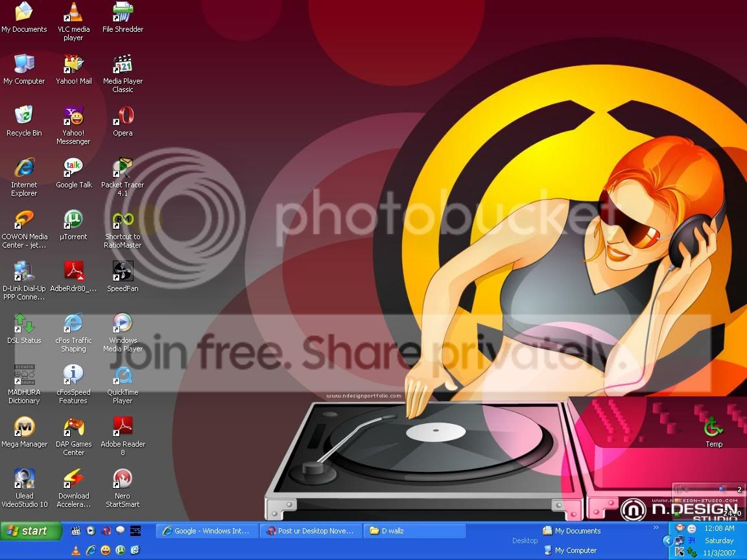Click cFosSpeed green arrows tray icon
747x560 pixels.
pos(692,552)
